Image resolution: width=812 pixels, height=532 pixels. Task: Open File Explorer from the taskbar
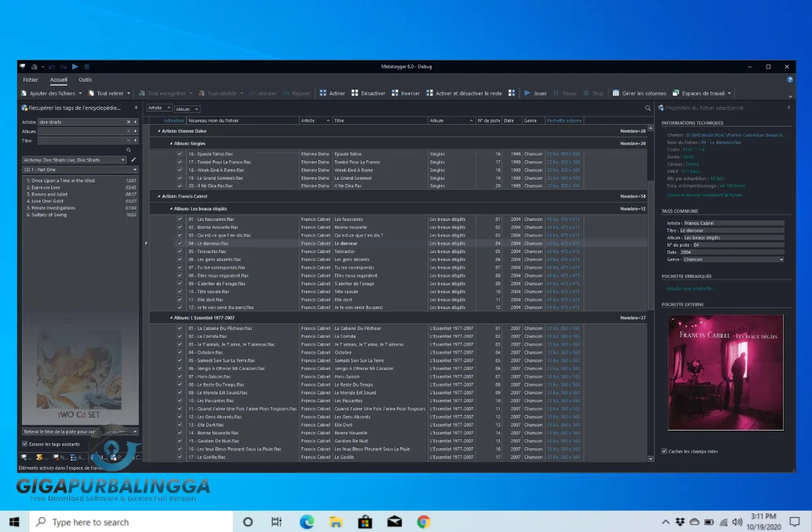tap(336, 522)
